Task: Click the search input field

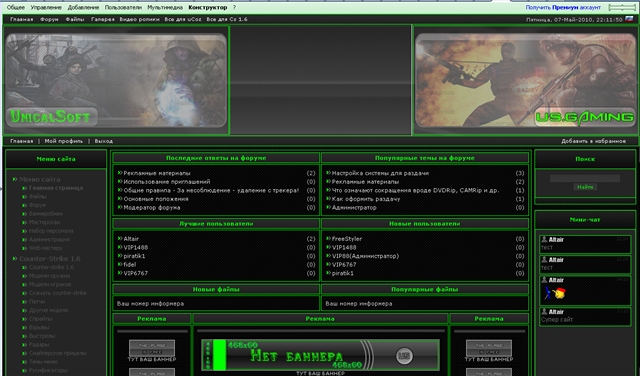Action: (585, 178)
